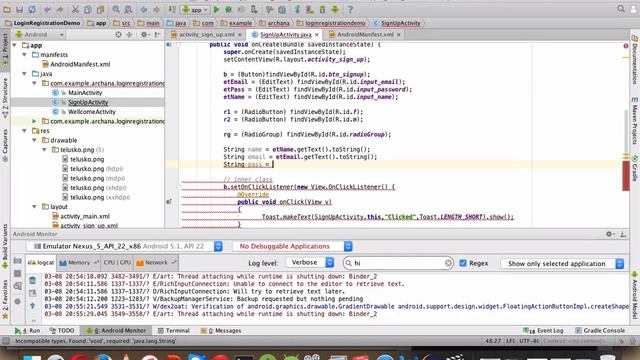The image size is (640, 360).
Task: Collapse the res folder in tree
Action: click(x=24, y=131)
